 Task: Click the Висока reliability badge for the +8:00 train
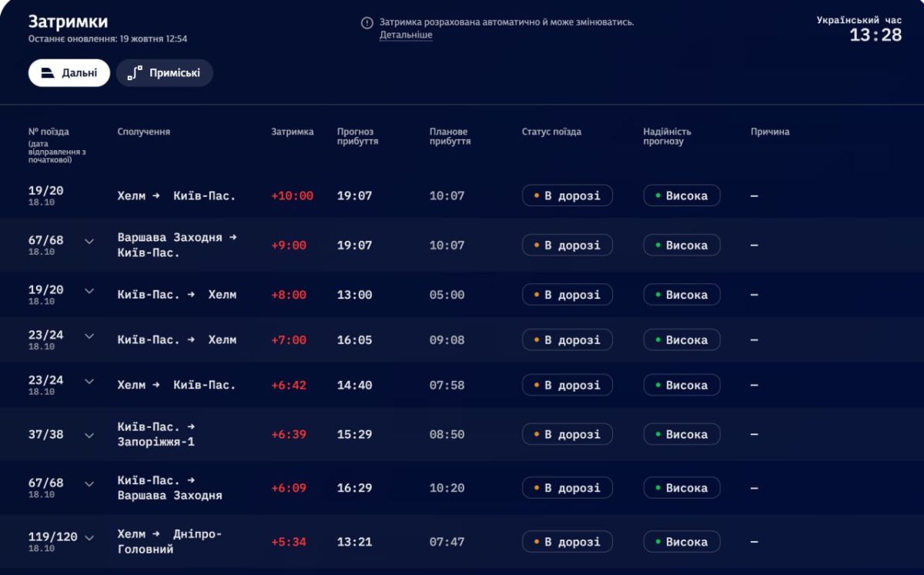click(681, 295)
